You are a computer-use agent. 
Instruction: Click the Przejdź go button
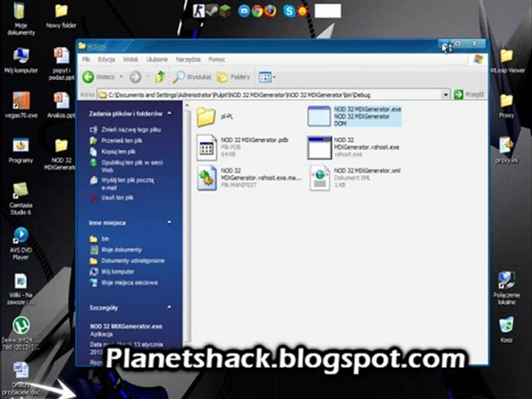point(469,94)
